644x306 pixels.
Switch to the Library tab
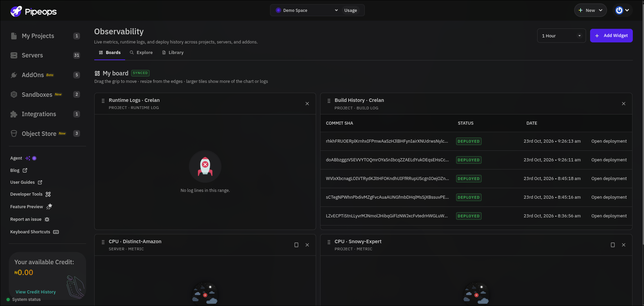coord(173,53)
